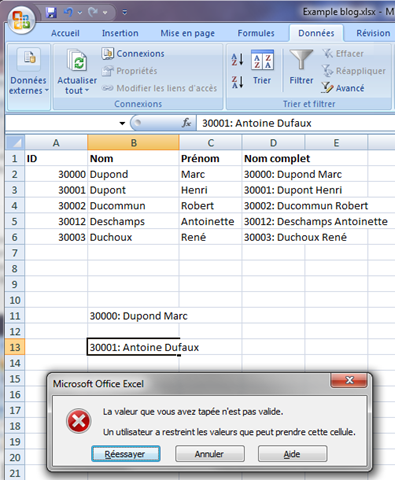Select row 13 header
Screen dimensions: 395x480
click(x=15, y=347)
